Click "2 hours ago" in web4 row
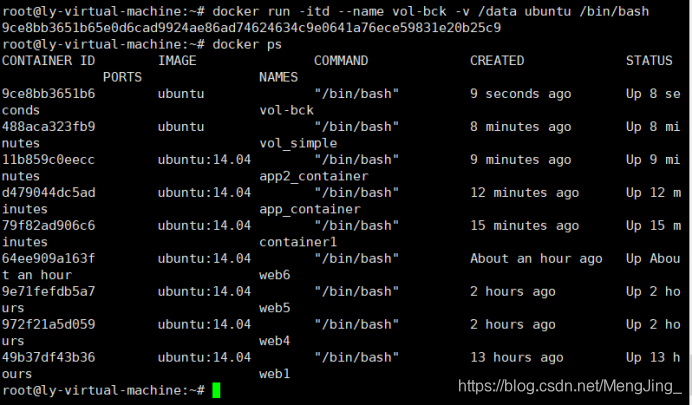 (513, 325)
